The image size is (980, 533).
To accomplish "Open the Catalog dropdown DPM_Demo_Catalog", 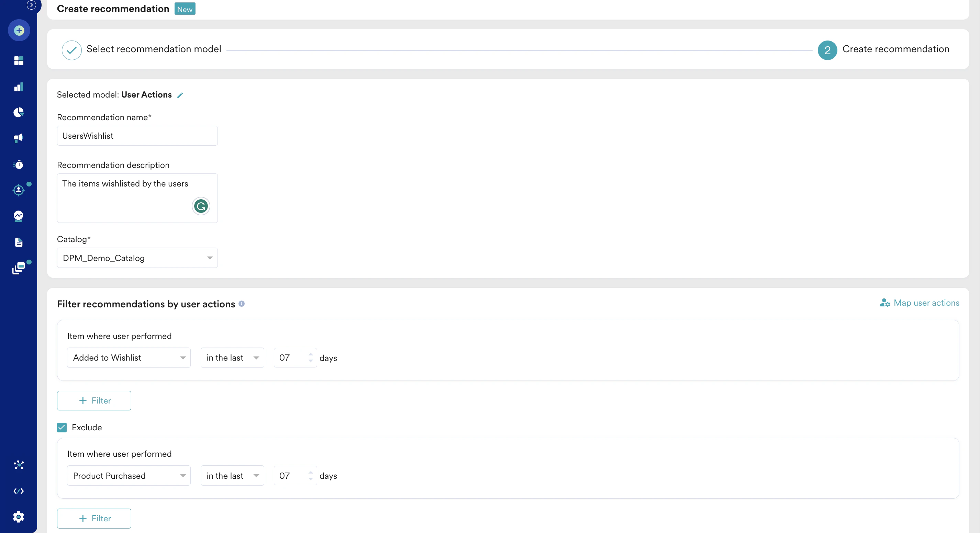I will (x=137, y=258).
